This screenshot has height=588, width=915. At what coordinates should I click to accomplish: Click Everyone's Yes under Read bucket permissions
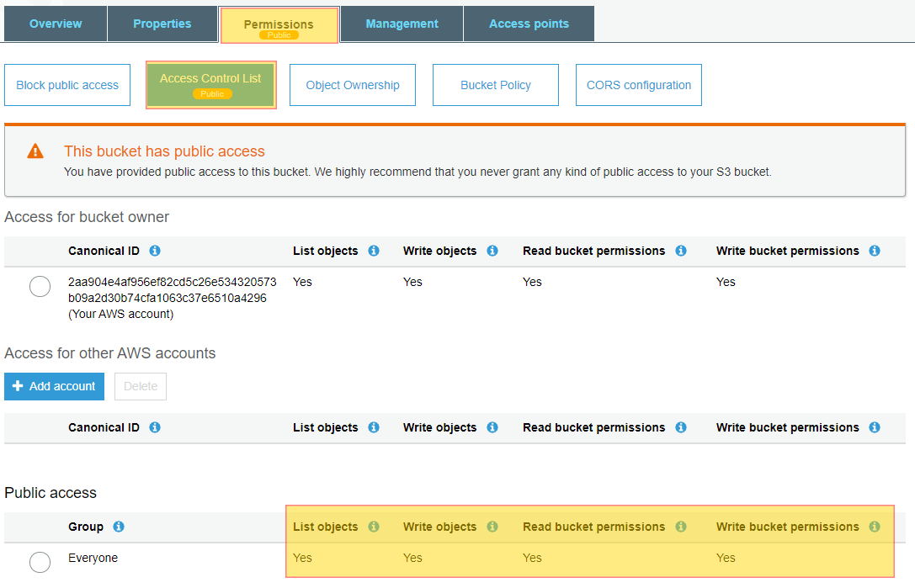[532, 559]
